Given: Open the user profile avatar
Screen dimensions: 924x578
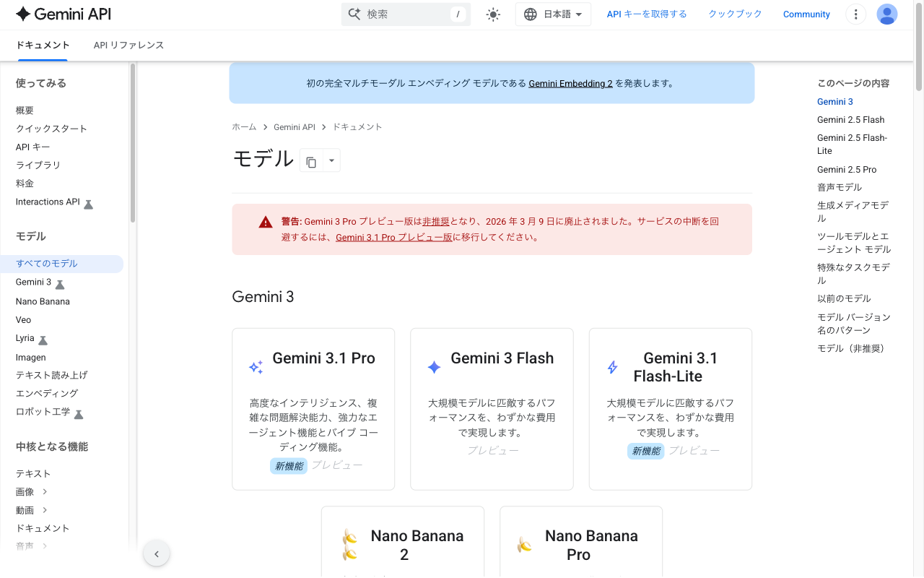Looking at the screenshot, I should (886, 14).
